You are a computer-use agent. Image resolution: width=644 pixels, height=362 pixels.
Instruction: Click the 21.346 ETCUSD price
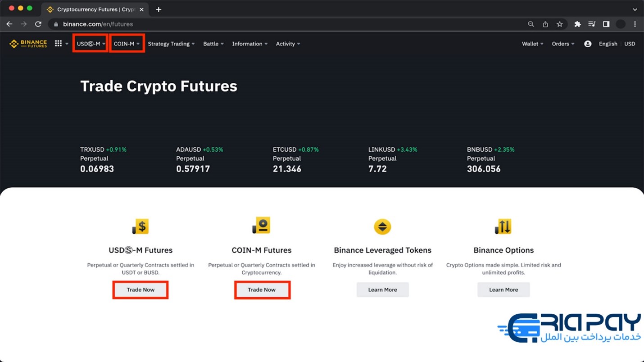coord(287,169)
